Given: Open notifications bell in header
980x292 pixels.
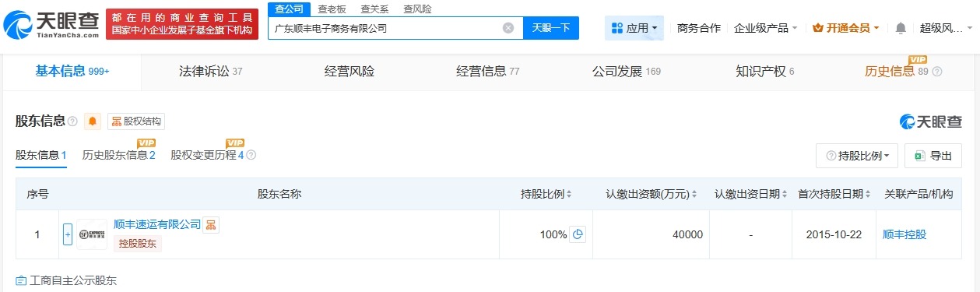Looking at the screenshot, I should (x=901, y=28).
